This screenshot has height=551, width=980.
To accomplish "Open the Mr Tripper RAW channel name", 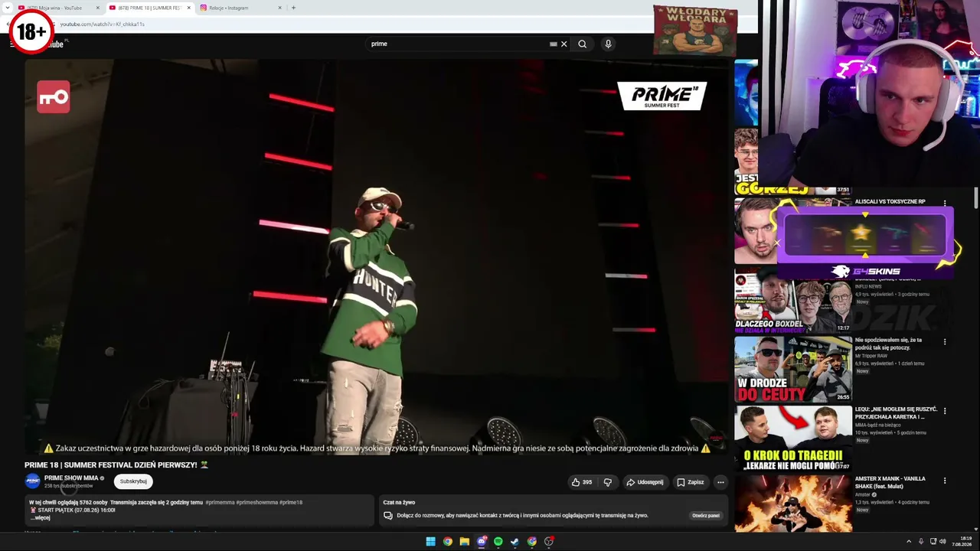I will pyautogui.click(x=872, y=356).
